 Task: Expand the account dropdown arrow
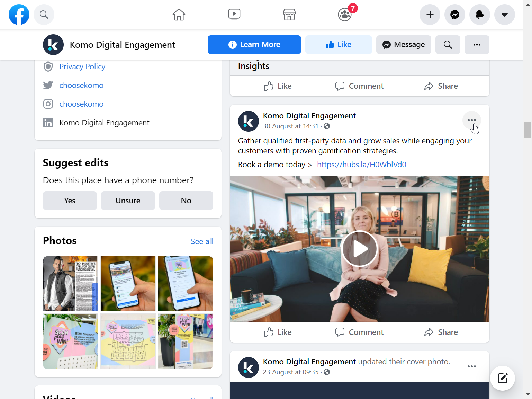505,15
